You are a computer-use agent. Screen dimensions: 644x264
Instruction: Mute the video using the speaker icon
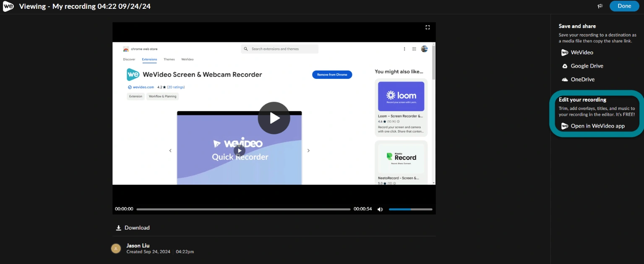[380, 209]
